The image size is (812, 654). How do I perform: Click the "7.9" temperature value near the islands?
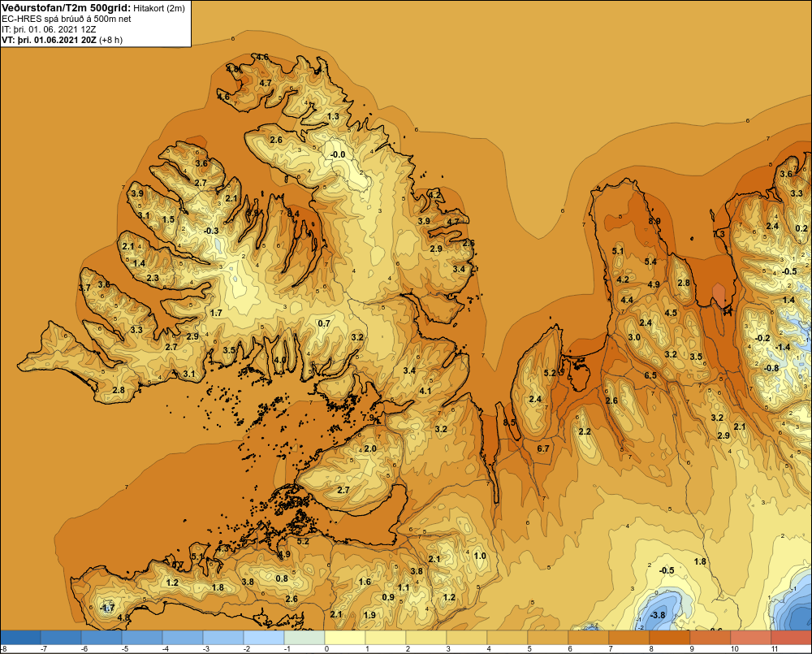click(x=368, y=418)
